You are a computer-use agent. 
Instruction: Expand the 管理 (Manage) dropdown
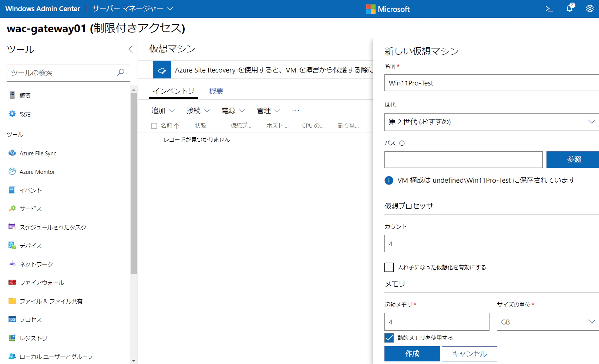click(269, 111)
